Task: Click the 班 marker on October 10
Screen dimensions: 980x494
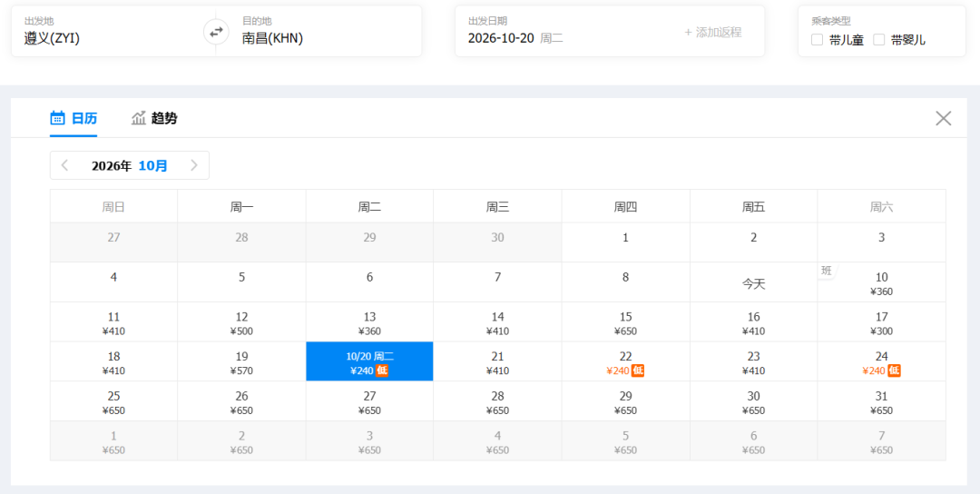Action: click(827, 271)
